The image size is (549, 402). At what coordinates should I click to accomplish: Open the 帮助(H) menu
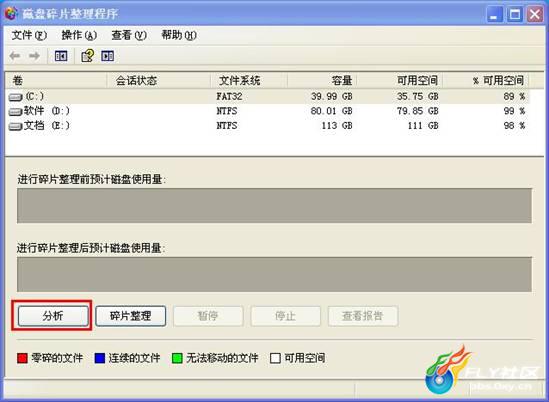[179, 35]
